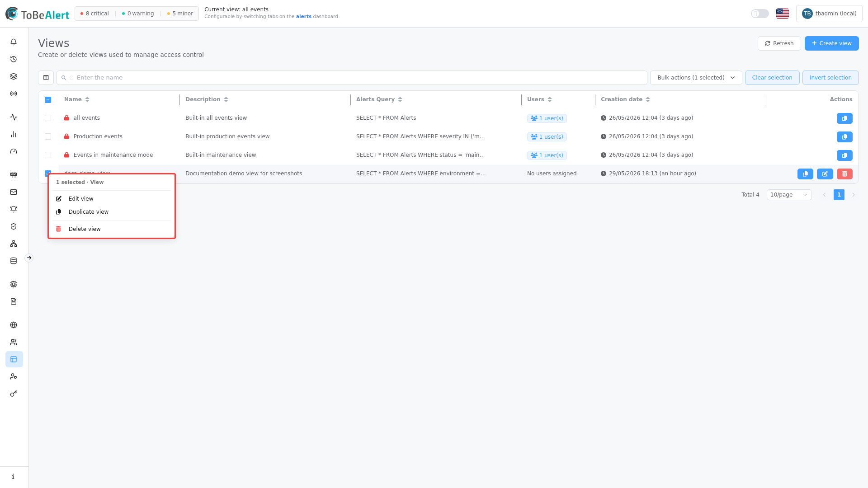Open the key icon in sidebar

point(14,394)
